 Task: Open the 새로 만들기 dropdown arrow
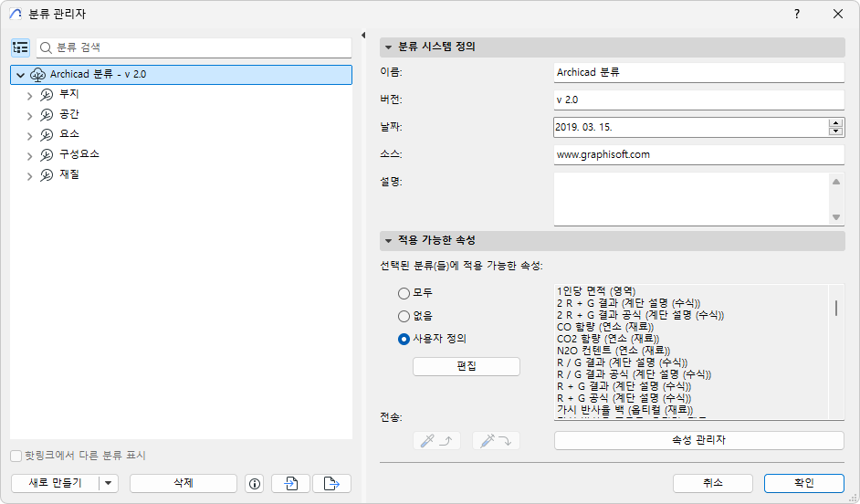[x=108, y=484]
